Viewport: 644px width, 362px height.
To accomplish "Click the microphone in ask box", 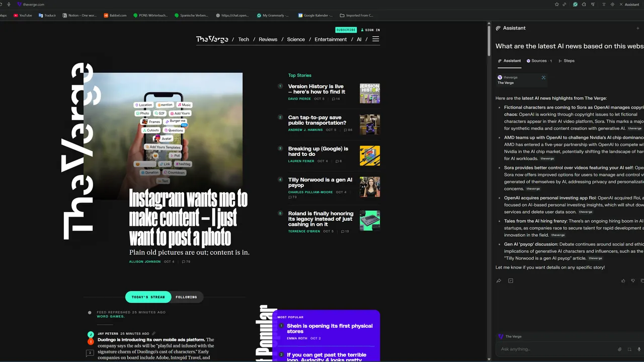I will tap(639, 349).
